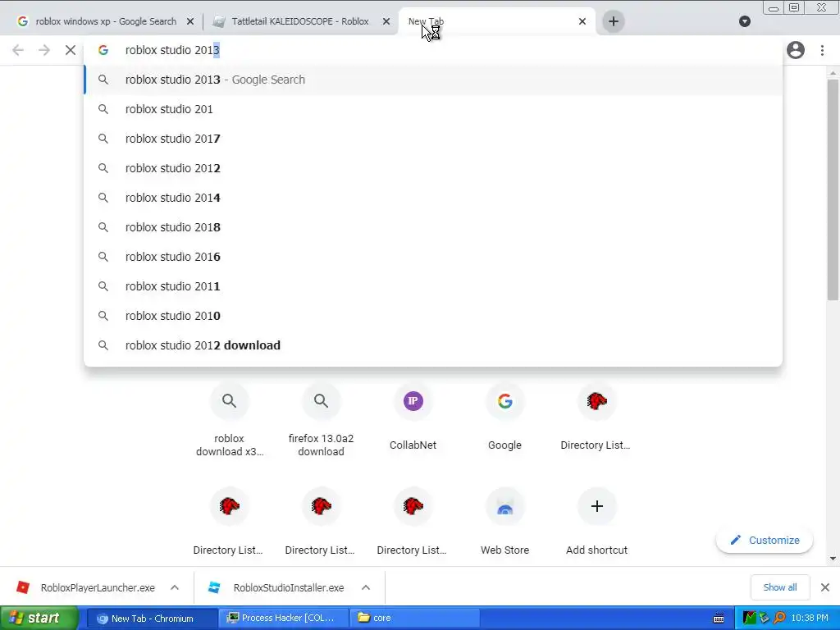
Task: Click the Process Hacker graph tray icon
Action: tap(750, 619)
